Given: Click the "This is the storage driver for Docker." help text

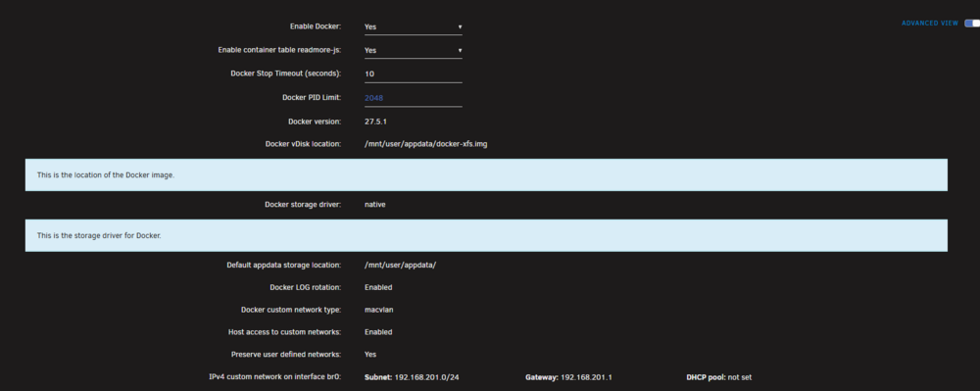Looking at the screenshot, I should pyautogui.click(x=99, y=235).
